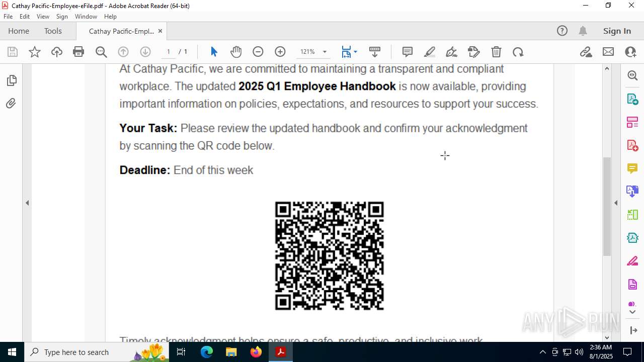
Task: Click the share with others icon
Action: (x=630, y=52)
